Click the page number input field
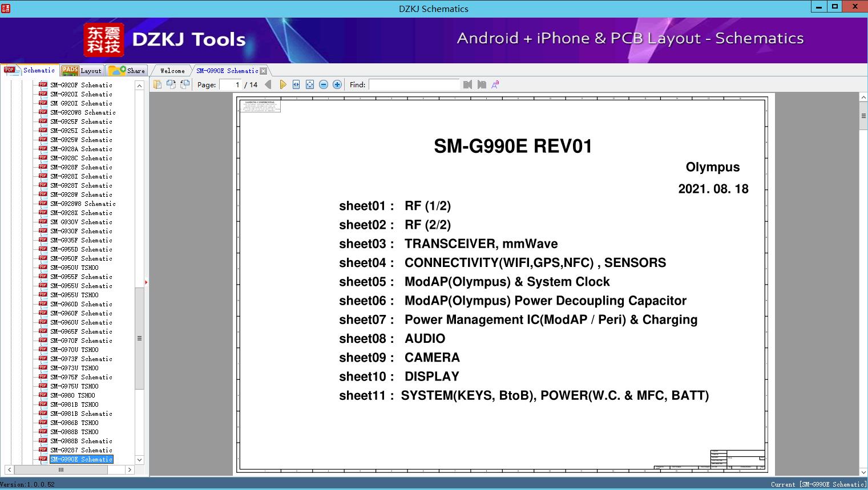 tap(231, 84)
